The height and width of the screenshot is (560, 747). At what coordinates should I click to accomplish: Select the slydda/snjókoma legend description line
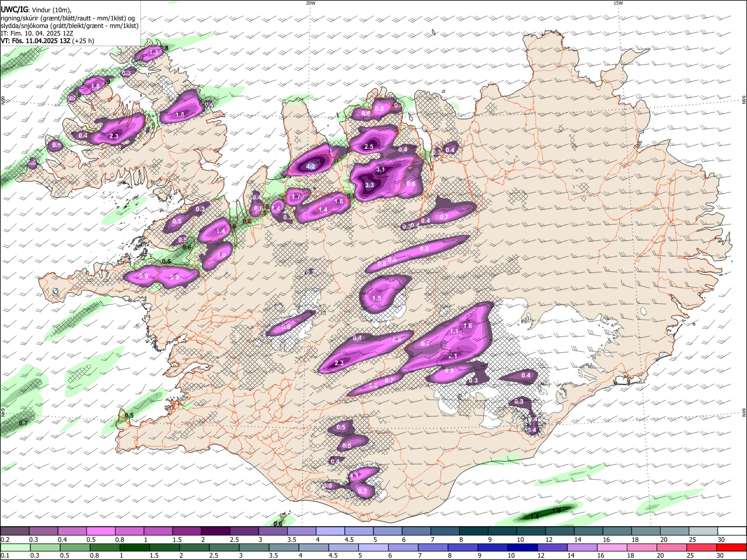pyautogui.click(x=69, y=26)
